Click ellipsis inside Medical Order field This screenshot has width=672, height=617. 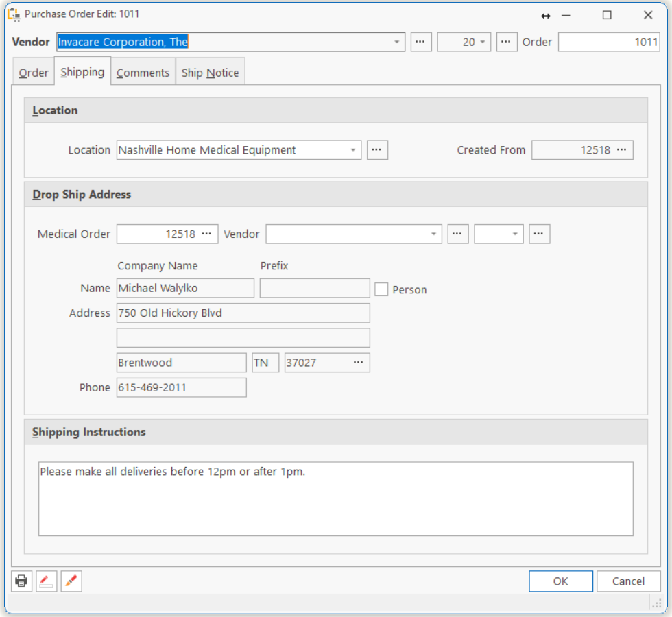[206, 234]
